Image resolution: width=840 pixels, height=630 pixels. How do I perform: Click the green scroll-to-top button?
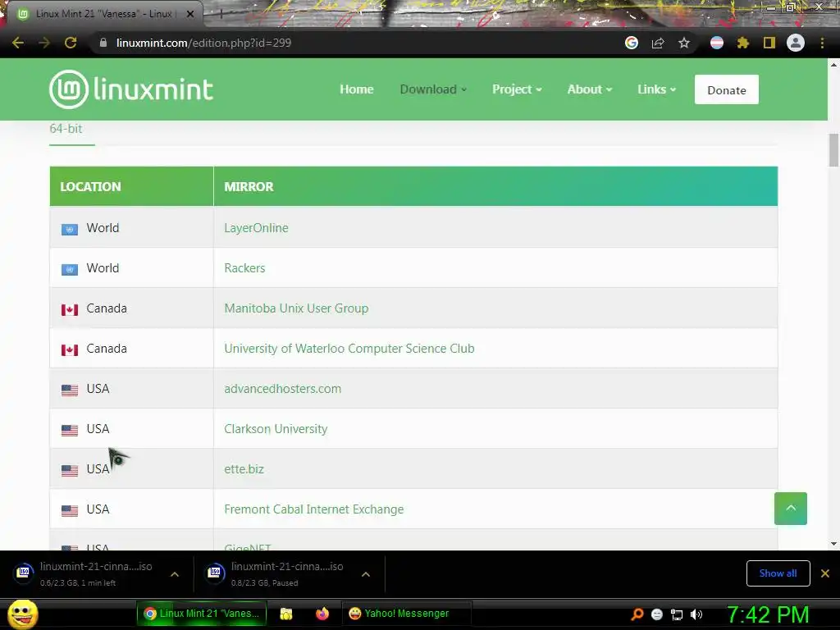coord(791,509)
